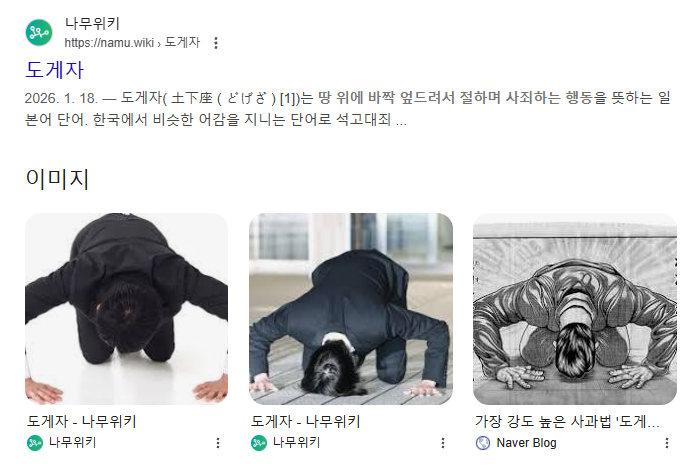Click the https://namu.wiki › 도게자 breadcrumb
694x470 pixels.
tap(132, 42)
